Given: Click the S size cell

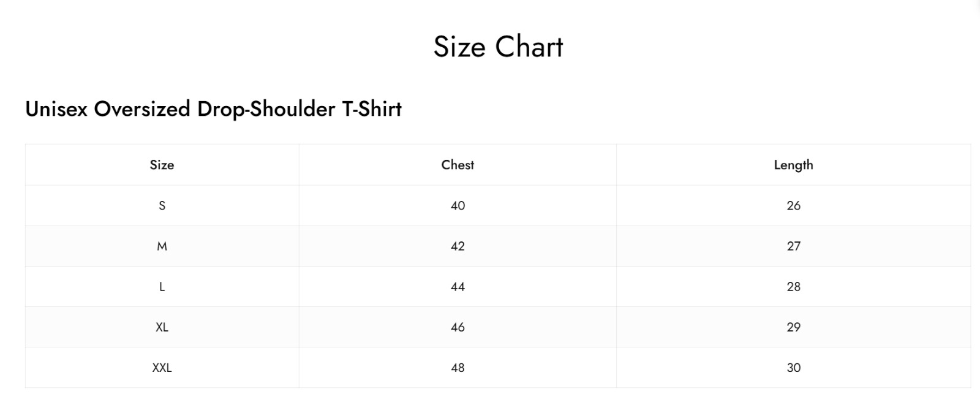Looking at the screenshot, I should tap(162, 206).
